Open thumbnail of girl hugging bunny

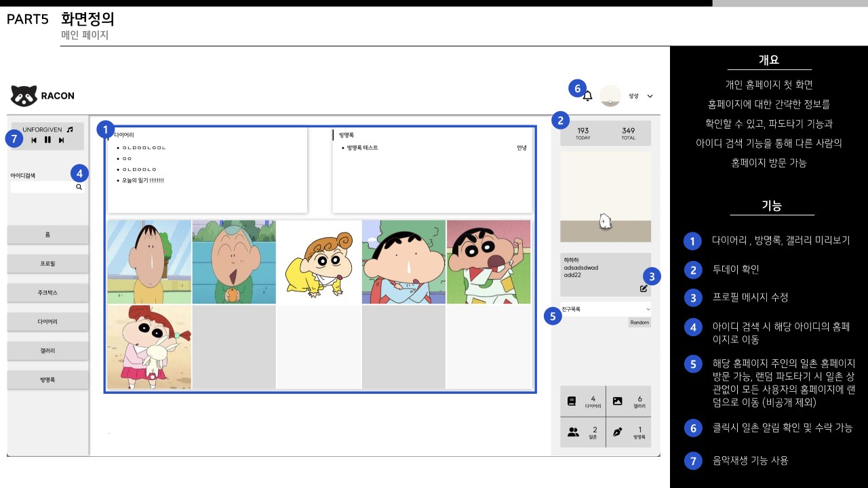[149, 347]
